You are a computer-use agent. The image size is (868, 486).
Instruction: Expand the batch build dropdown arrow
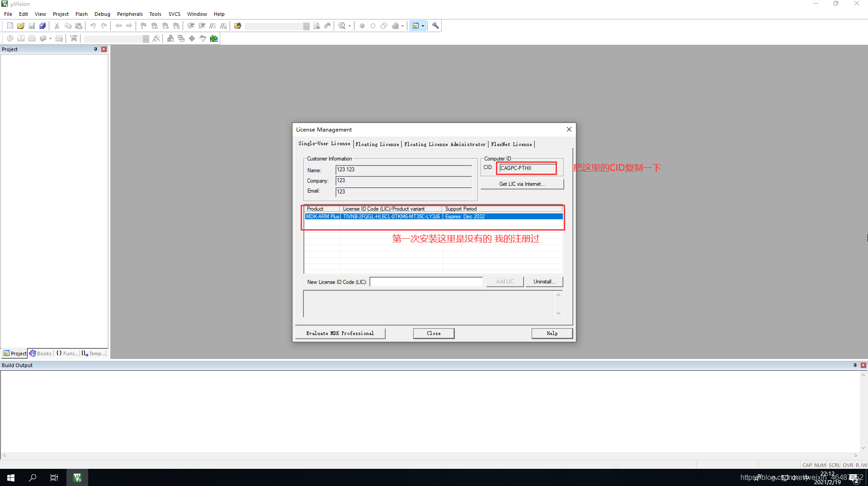[x=50, y=38]
